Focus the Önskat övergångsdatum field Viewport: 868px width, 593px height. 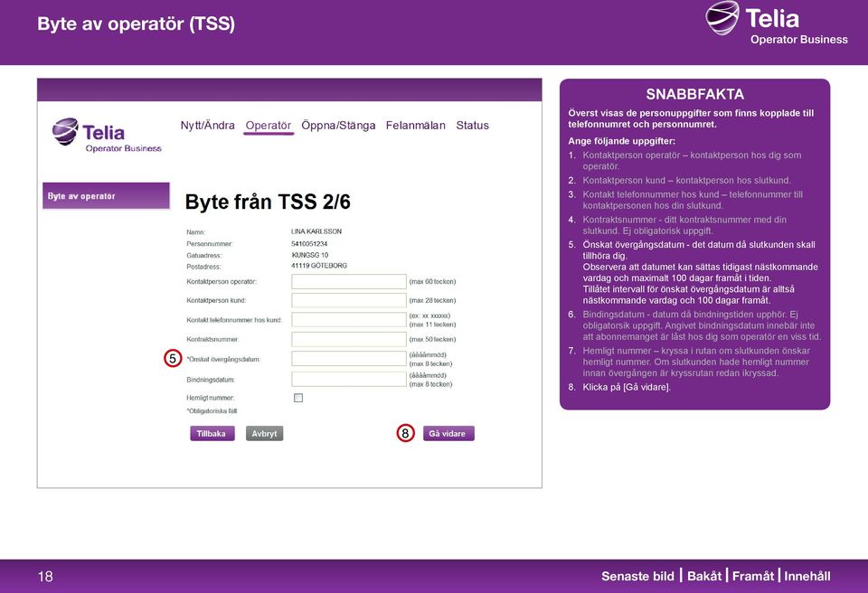click(x=349, y=359)
